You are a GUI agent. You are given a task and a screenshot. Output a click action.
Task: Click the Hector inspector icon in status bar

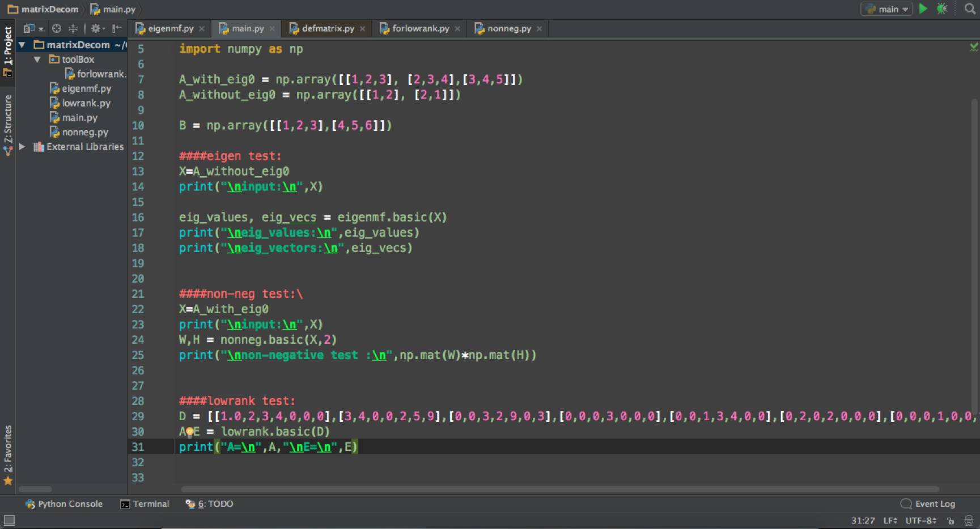point(969,521)
